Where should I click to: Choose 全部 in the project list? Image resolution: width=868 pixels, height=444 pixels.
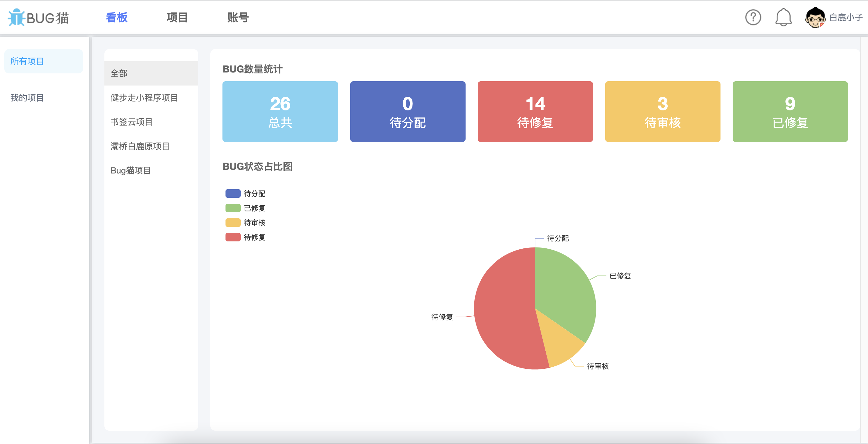coord(119,73)
